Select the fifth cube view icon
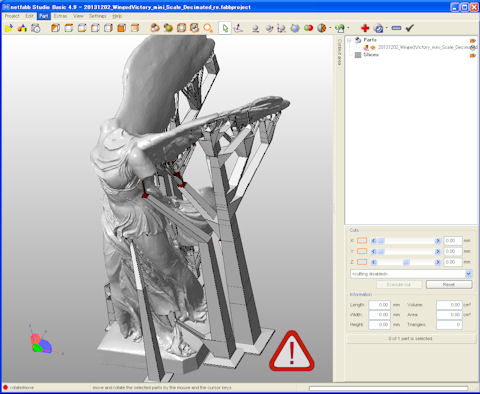480x394 pixels. pos(108,28)
